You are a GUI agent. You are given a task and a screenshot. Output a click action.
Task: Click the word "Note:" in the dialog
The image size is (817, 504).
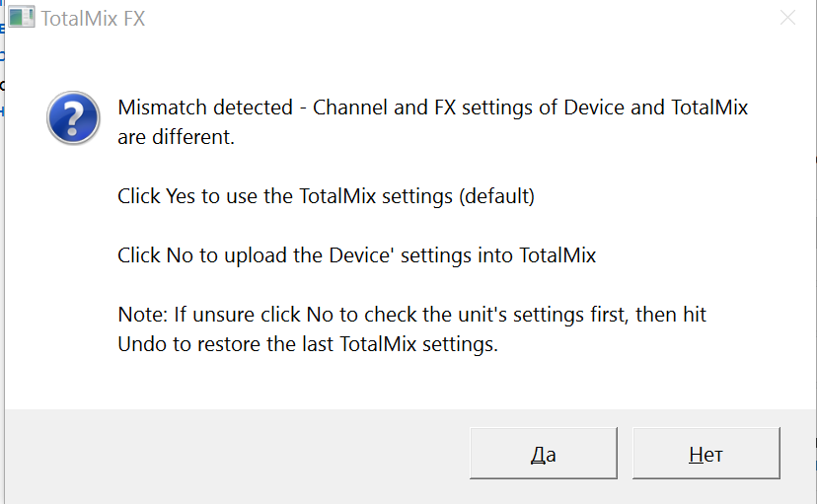(x=143, y=316)
